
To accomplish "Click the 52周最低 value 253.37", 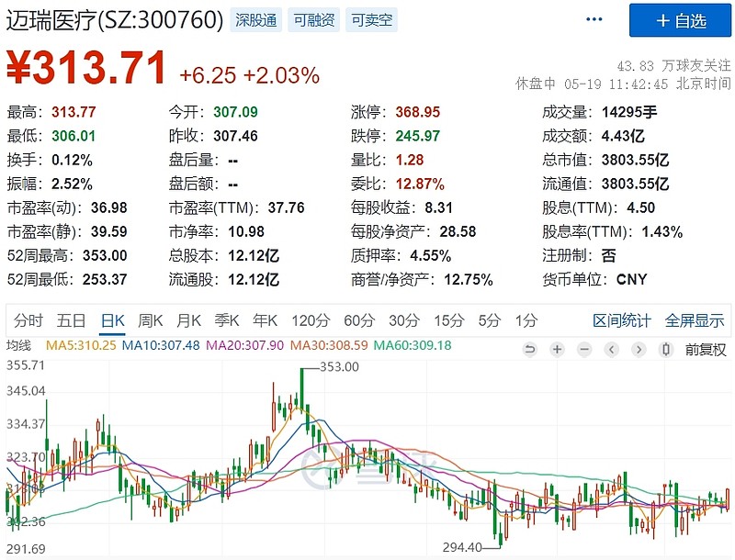I will (105, 279).
